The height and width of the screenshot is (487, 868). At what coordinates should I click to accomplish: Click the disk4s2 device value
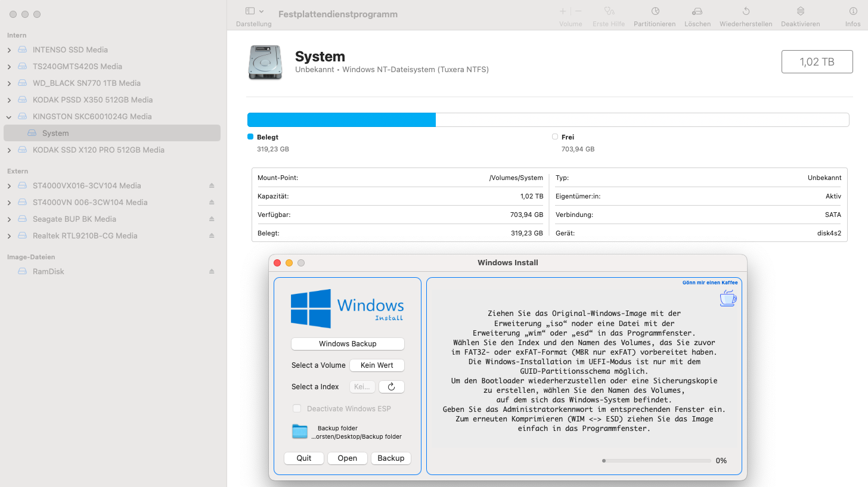pos(829,233)
